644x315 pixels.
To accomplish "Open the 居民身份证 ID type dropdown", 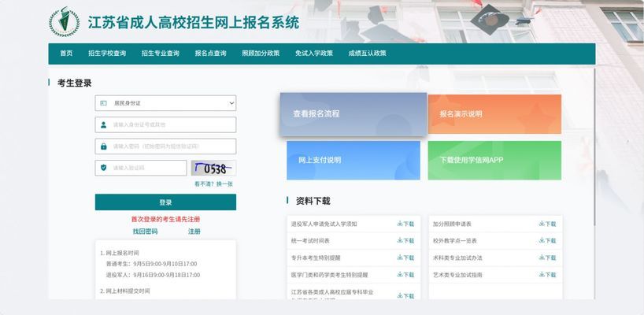I will click(165, 103).
